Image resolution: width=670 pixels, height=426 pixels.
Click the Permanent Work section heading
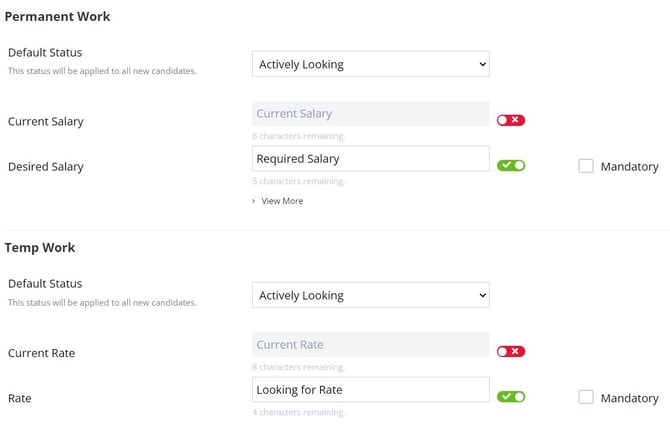(x=58, y=17)
